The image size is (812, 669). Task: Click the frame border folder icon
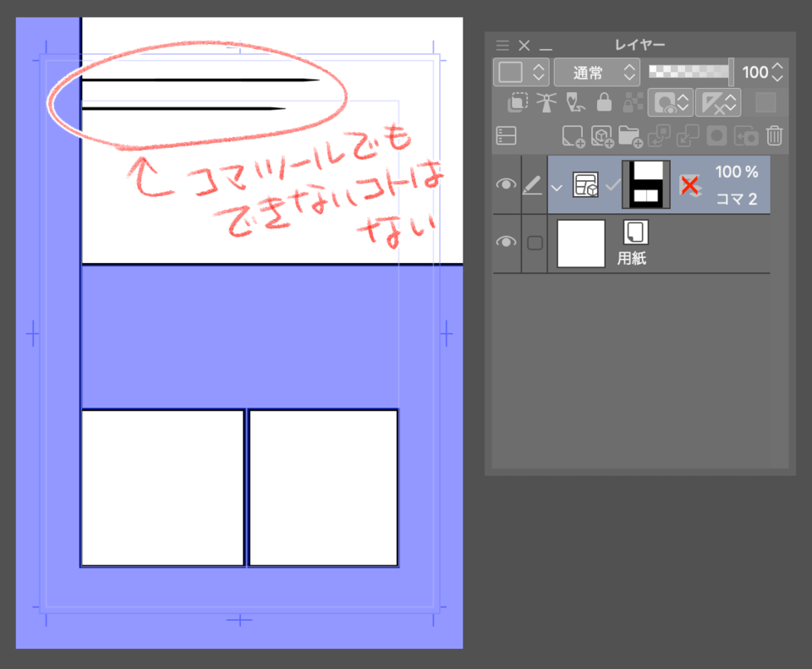[585, 184]
